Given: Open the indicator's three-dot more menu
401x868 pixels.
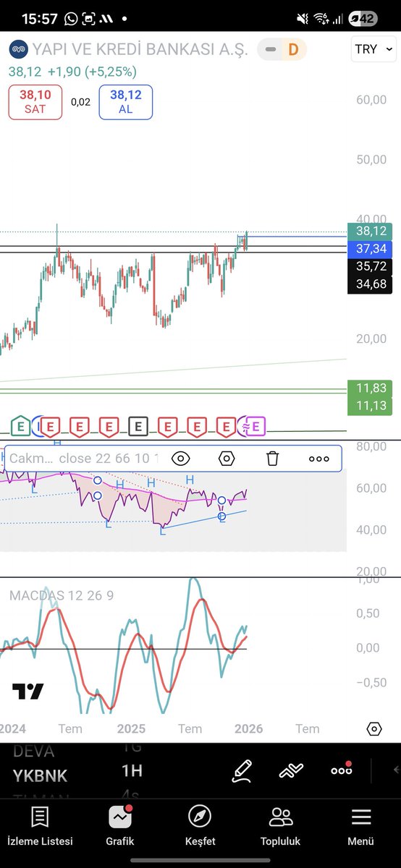Looking at the screenshot, I should click(319, 459).
